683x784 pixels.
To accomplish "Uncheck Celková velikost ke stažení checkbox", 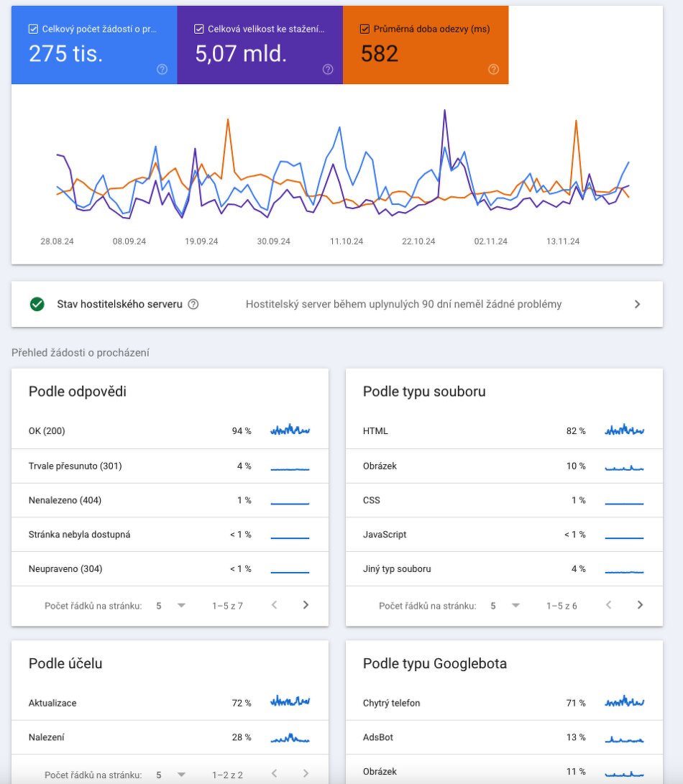I will [x=199, y=29].
